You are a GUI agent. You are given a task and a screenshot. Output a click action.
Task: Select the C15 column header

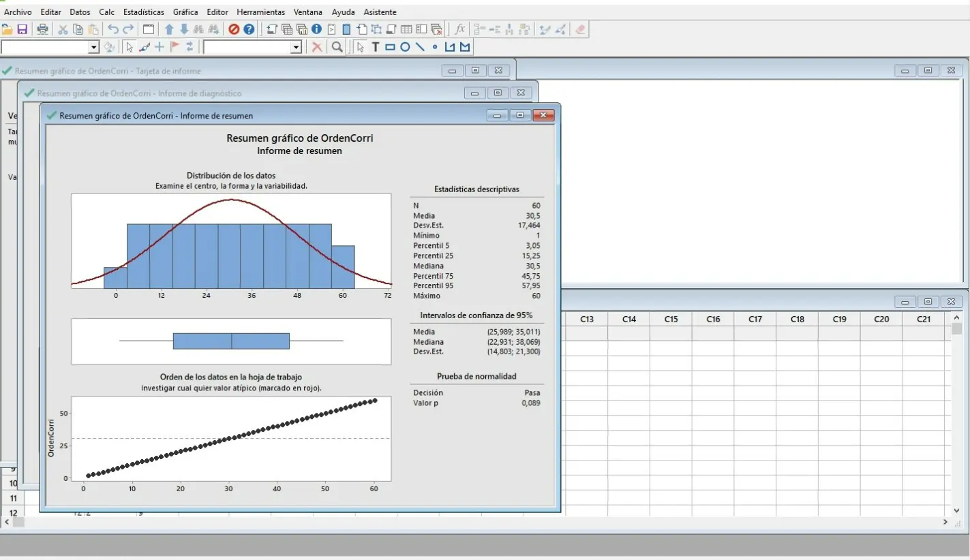(671, 319)
